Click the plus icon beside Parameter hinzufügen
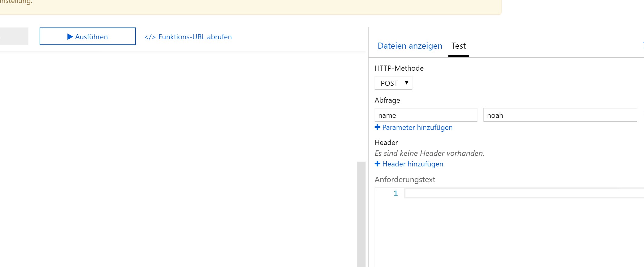644x267 pixels. [377, 127]
